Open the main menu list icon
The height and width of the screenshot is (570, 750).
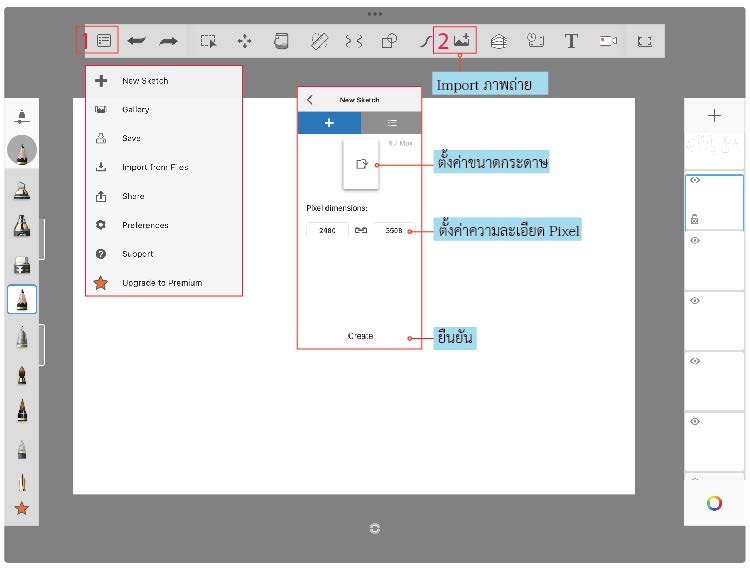tap(104, 41)
